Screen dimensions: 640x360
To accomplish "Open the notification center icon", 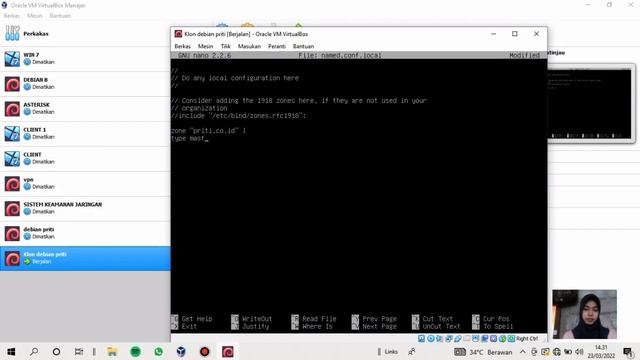I will pos(628,352).
